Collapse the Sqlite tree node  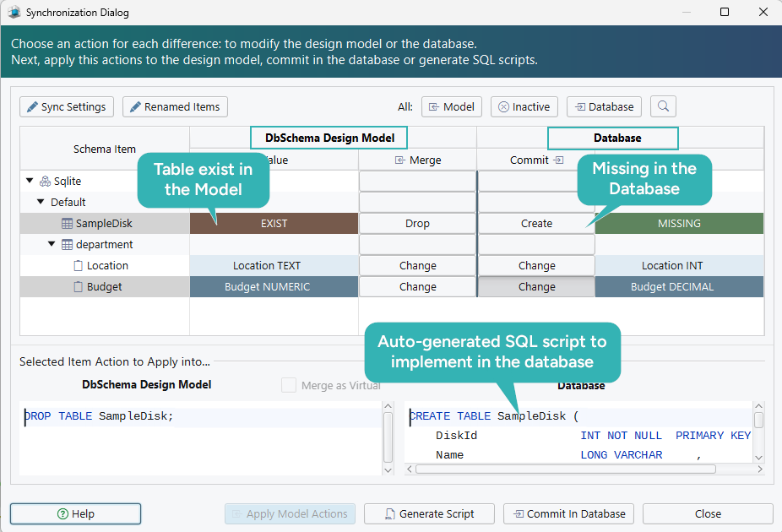pyautogui.click(x=30, y=181)
